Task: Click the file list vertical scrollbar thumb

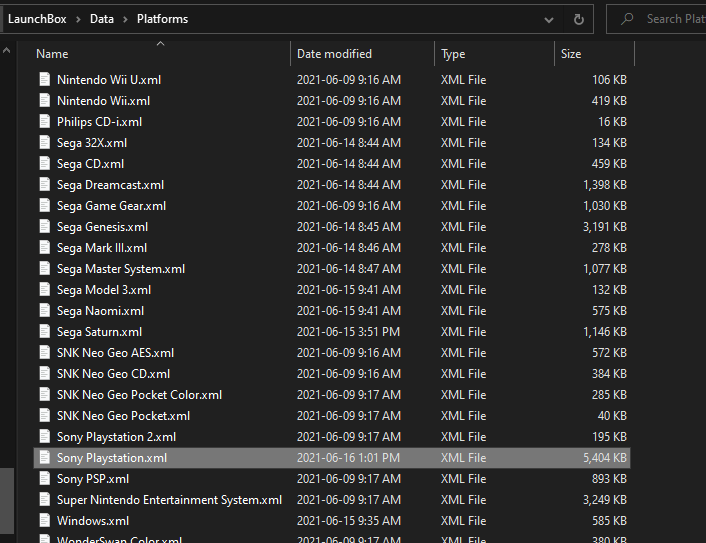Action: (7, 500)
